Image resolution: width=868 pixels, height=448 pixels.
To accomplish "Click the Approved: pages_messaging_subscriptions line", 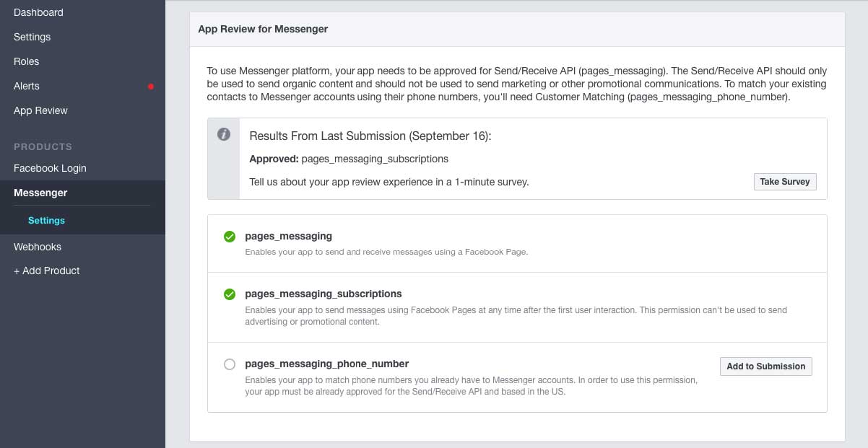I will [349, 159].
